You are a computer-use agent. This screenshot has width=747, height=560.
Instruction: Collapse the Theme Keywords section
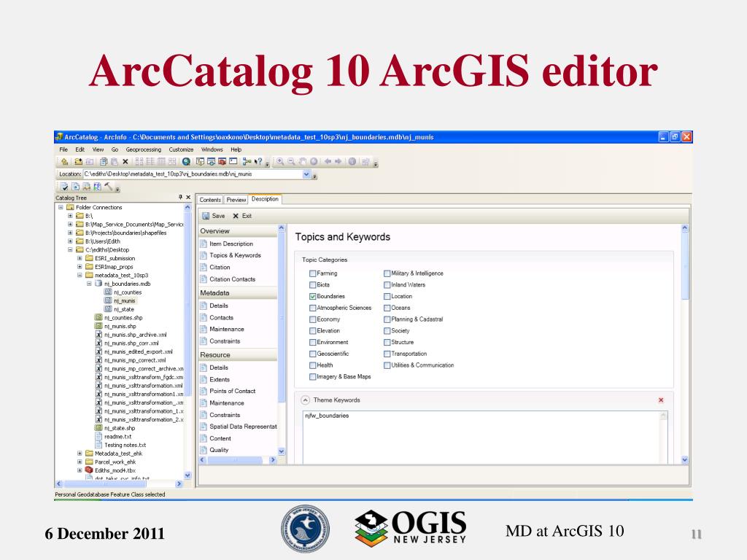point(306,400)
